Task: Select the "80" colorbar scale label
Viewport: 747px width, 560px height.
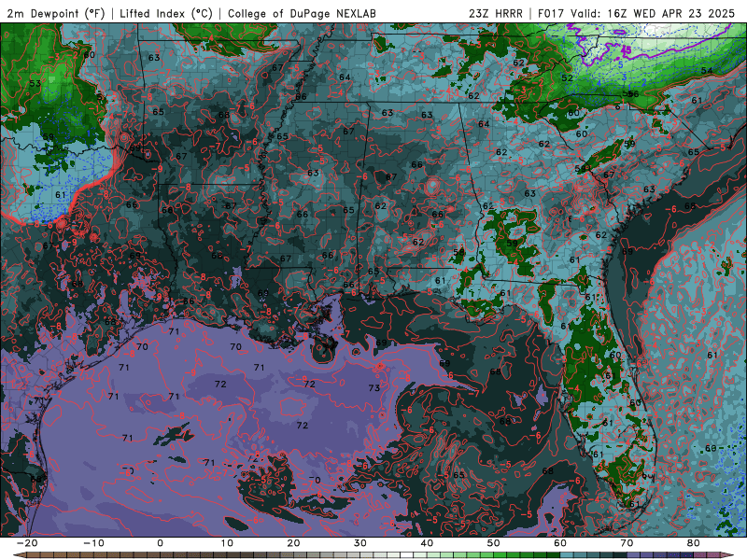Action: 694,543
